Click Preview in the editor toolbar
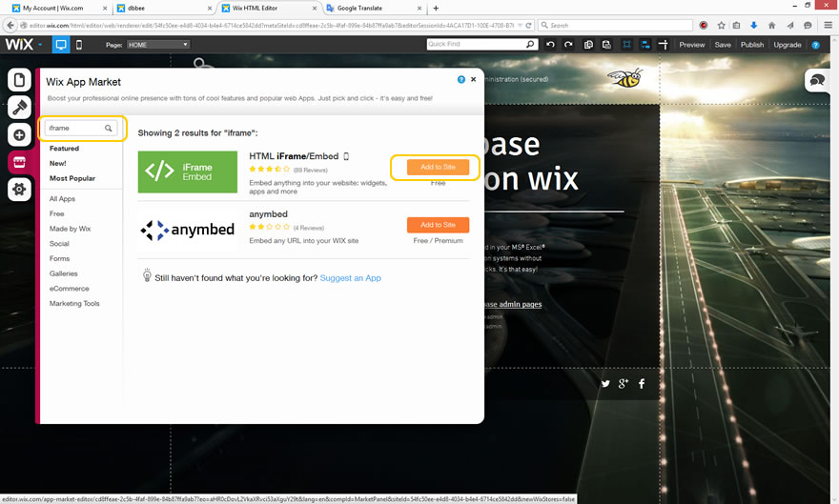This screenshot has width=839, height=504. [692, 45]
